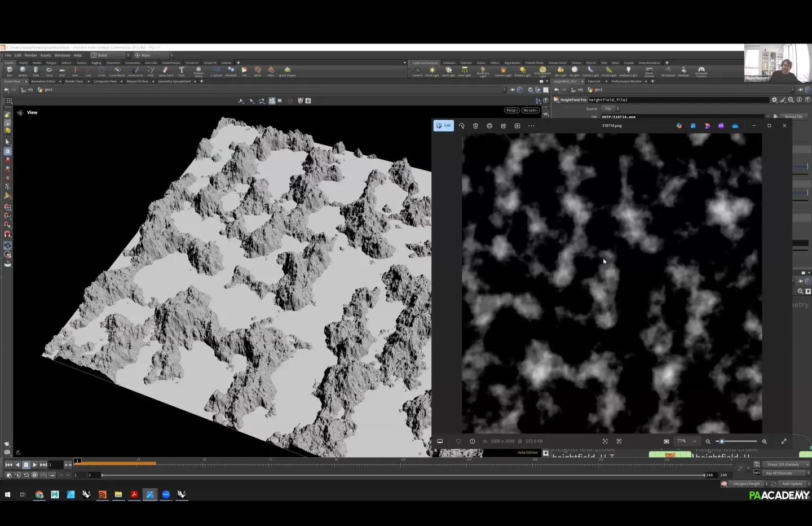This screenshot has width=812, height=526.
Task: Click the Delete trash icon in Photos viewer
Action: click(475, 126)
